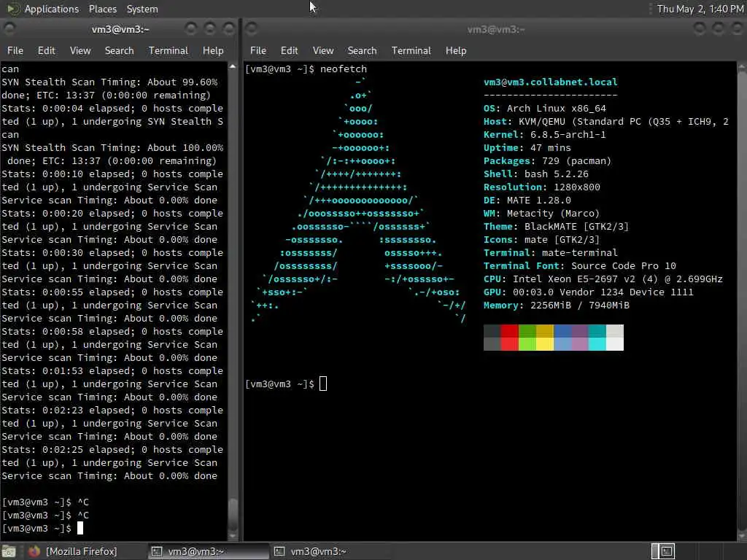Screen dimensions: 747x560
Task: Click the left terminal scrollbar up arrow
Action: pos(233,66)
